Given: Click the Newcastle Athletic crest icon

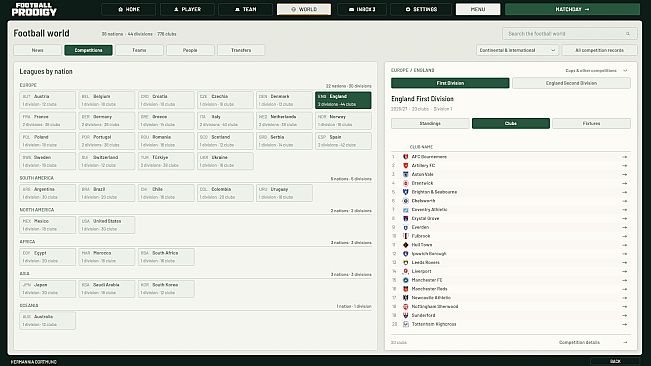Looking at the screenshot, I should [406, 298].
